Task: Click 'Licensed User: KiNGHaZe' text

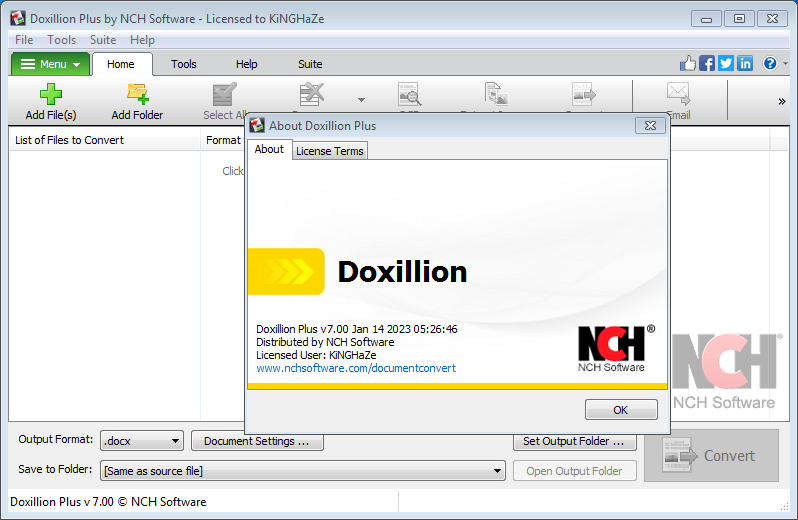Action: tap(316, 355)
